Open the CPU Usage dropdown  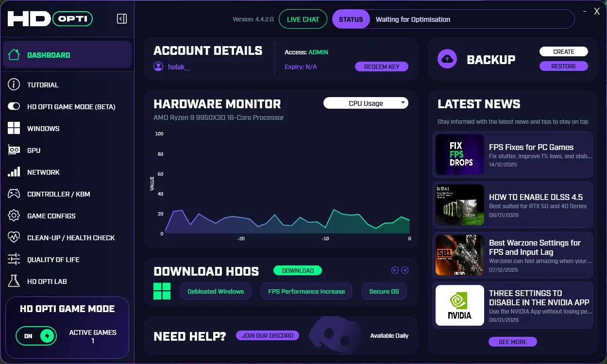tap(366, 103)
